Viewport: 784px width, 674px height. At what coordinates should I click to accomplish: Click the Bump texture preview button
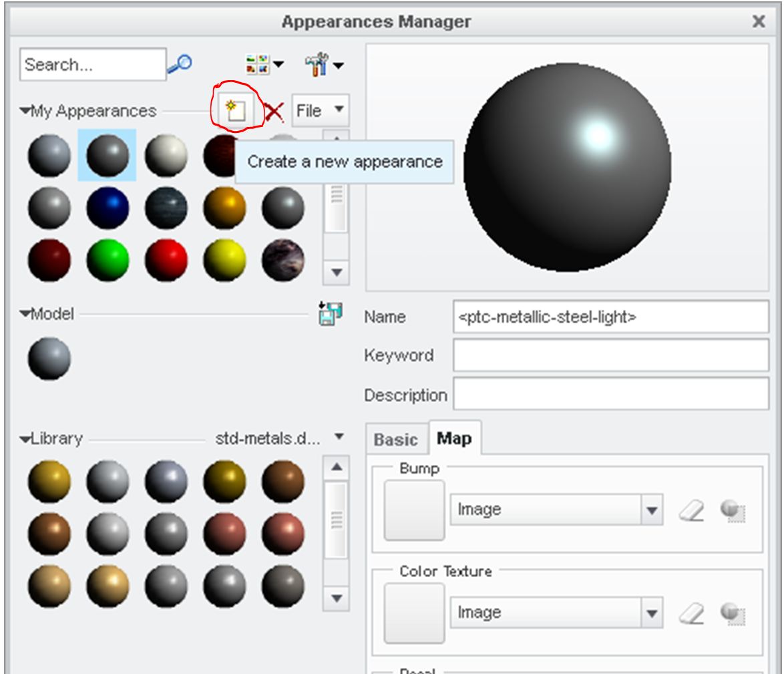click(414, 510)
